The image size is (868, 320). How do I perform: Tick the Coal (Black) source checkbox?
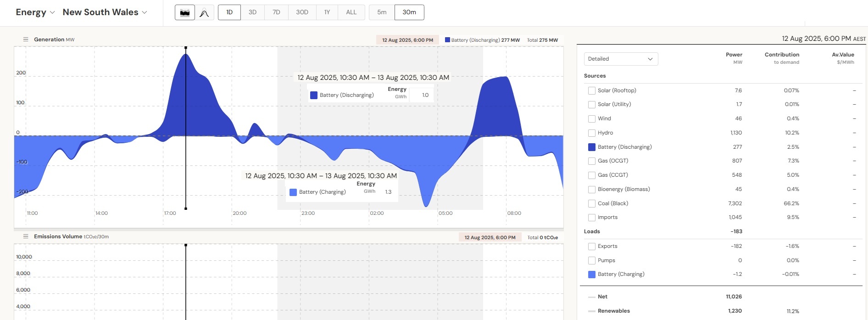pos(592,203)
